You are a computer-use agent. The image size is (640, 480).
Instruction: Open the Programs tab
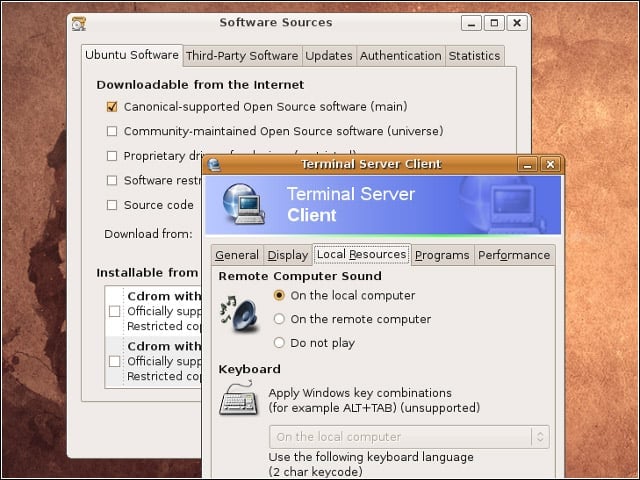[x=442, y=255]
